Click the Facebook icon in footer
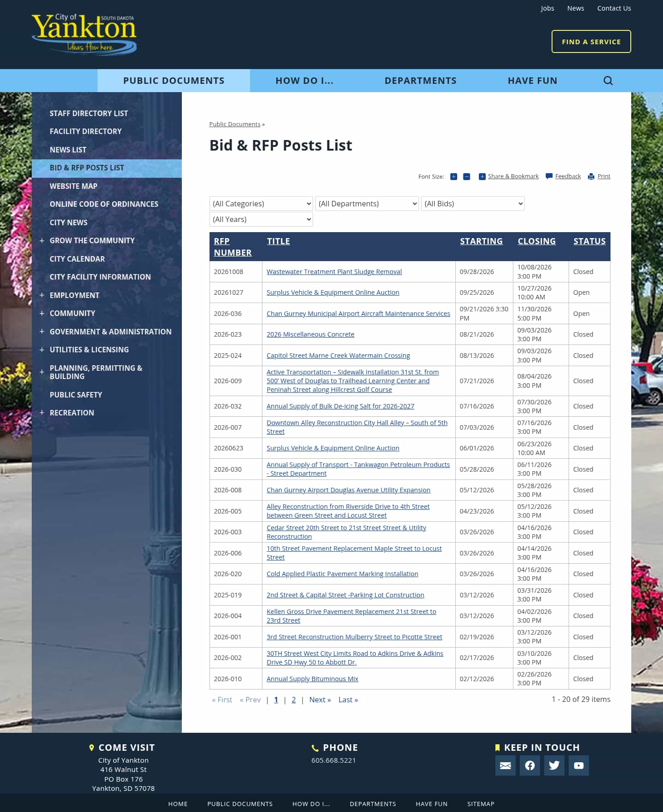 pos(530,765)
